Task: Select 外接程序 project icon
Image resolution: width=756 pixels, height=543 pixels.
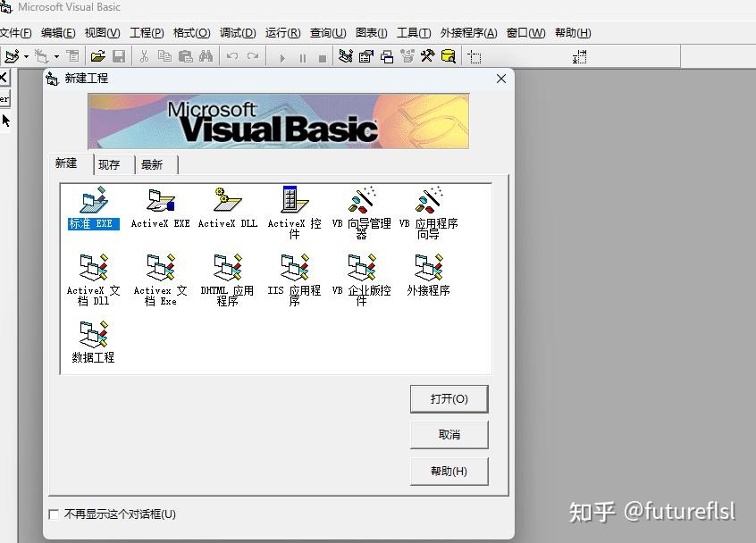Action: pos(429,275)
